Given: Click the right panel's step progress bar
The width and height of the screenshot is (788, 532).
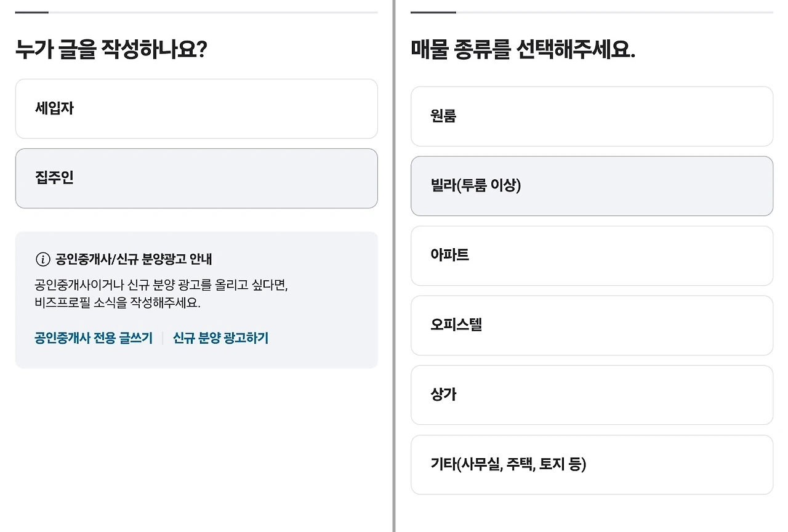Looking at the screenshot, I should click(592, 12).
